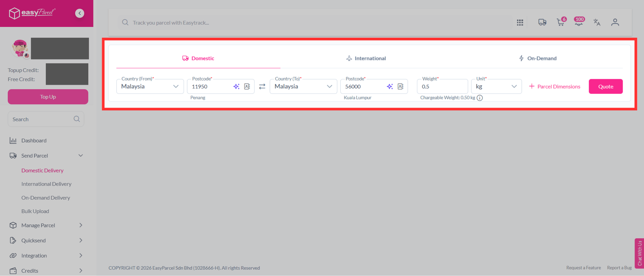Open the apps grid icon

click(x=520, y=23)
